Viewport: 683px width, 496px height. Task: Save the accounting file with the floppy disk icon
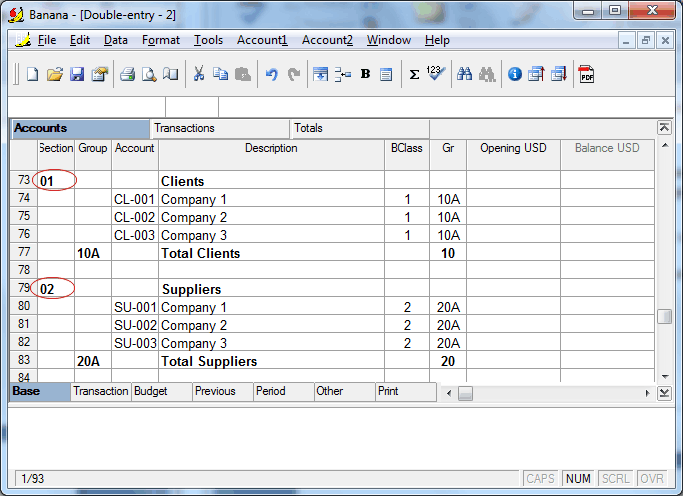point(77,74)
